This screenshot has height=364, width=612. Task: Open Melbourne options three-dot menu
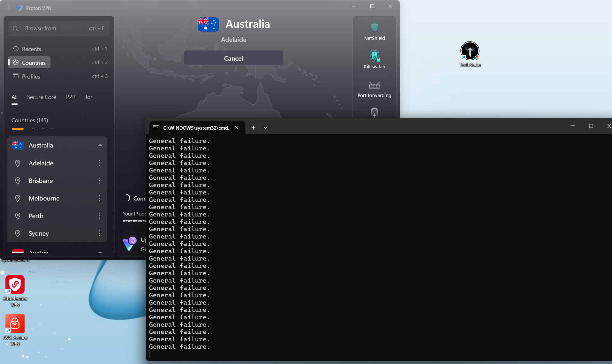click(99, 198)
